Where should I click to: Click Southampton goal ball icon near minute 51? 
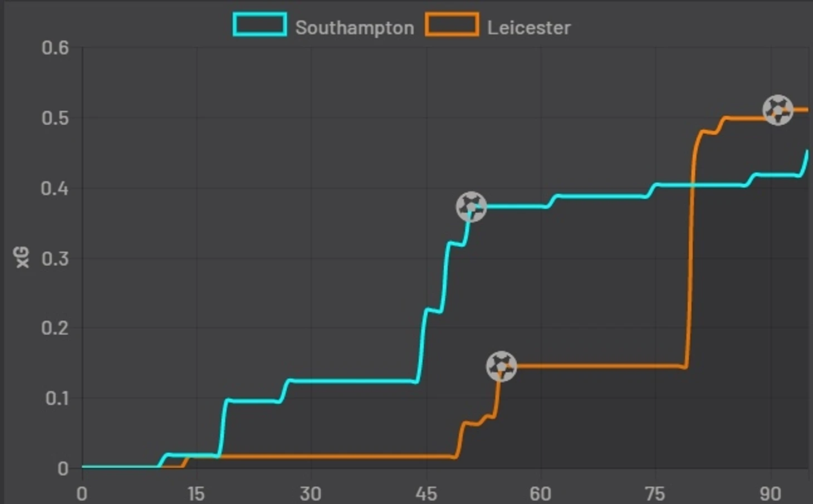coord(471,207)
